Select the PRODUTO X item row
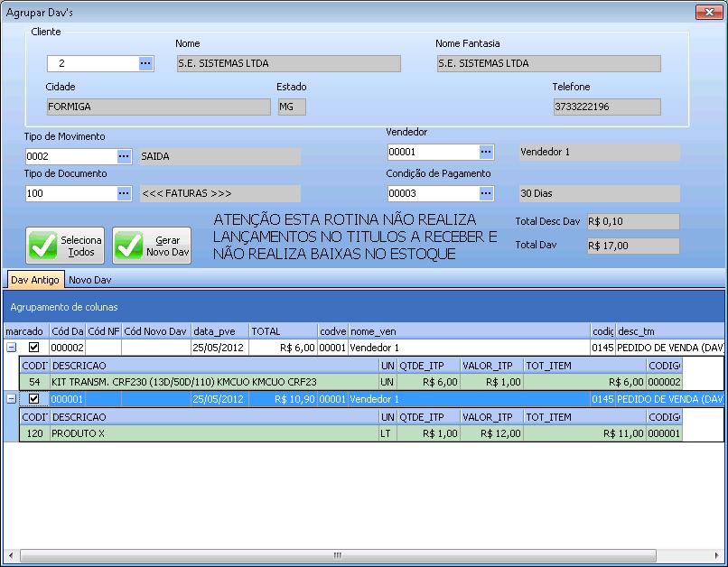The height and width of the screenshot is (567, 728). tap(213, 433)
